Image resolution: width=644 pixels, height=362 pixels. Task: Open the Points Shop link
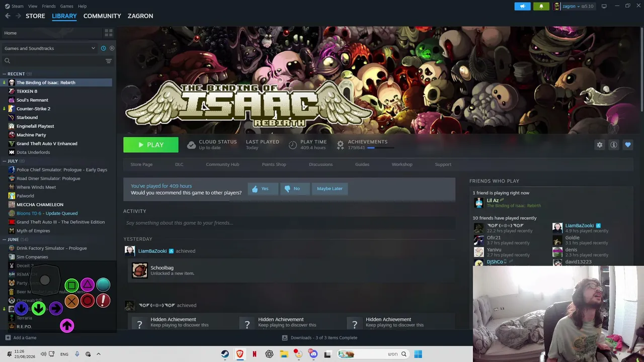(274, 164)
